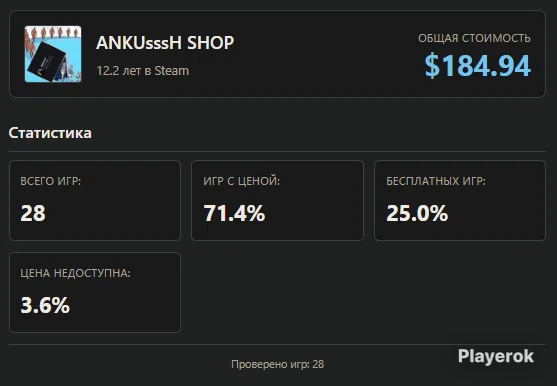The width and height of the screenshot is (557, 386).
Task: Select the ИГР С ЦЕНОЙ label
Action: coord(242,181)
